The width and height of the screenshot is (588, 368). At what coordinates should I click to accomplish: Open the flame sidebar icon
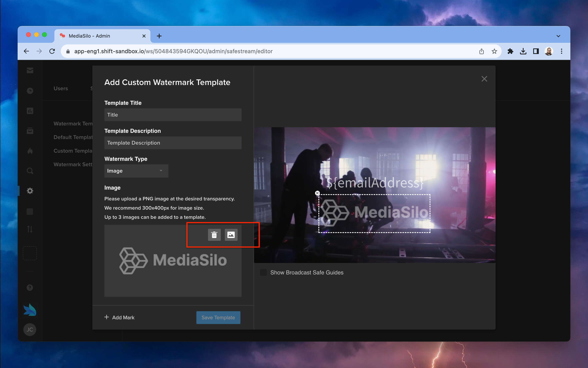[x=30, y=151]
